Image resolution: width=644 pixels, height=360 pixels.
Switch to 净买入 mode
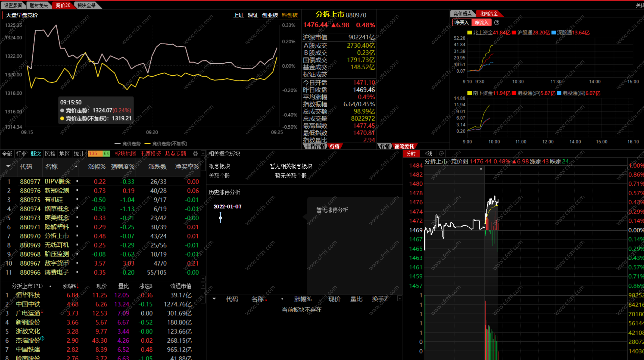(x=461, y=23)
